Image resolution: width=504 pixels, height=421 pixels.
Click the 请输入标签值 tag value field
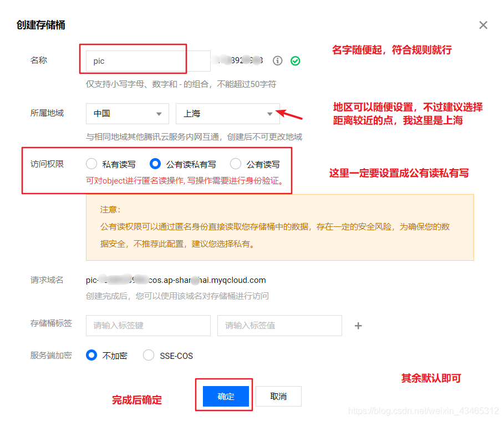point(279,325)
